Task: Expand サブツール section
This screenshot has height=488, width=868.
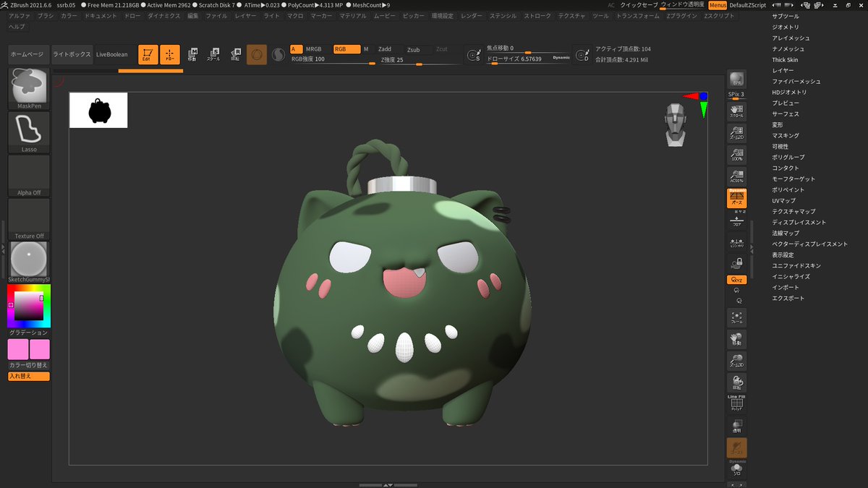Action: pyautogui.click(x=786, y=16)
